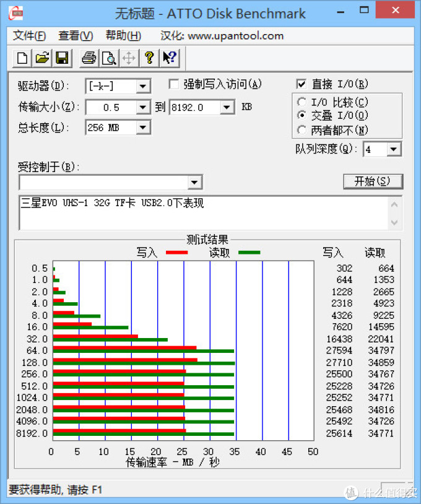Click the 传输速率 - MB / 秒 axis label

point(172,463)
